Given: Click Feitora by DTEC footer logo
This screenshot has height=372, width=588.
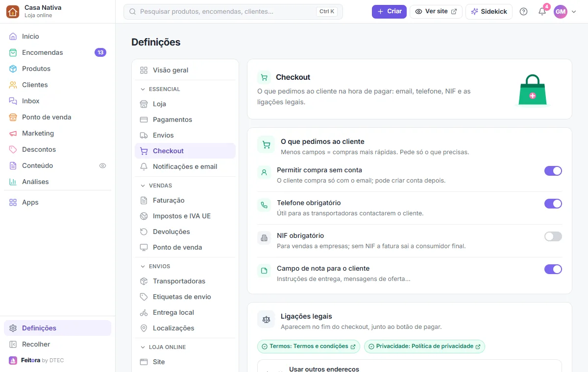Looking at the screenshot, I should (36, 360).
